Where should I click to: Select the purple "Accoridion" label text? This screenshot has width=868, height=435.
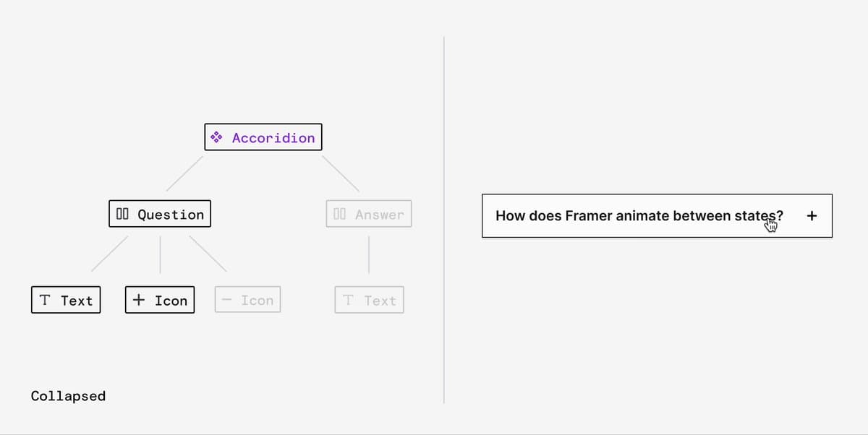click(x=273, y=138)
